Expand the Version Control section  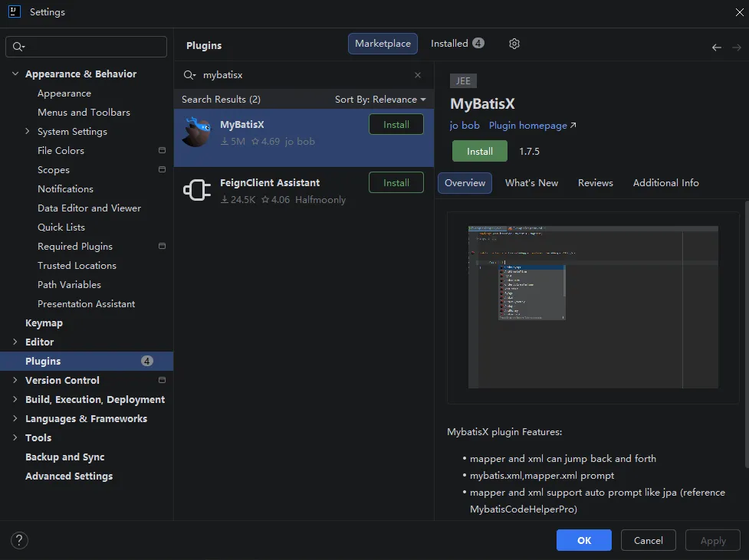pos(15,380)
